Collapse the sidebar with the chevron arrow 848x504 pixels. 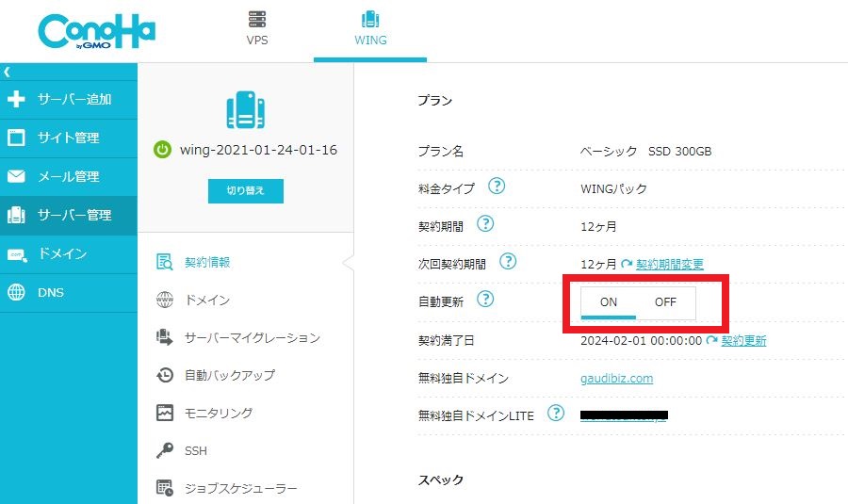7,72
